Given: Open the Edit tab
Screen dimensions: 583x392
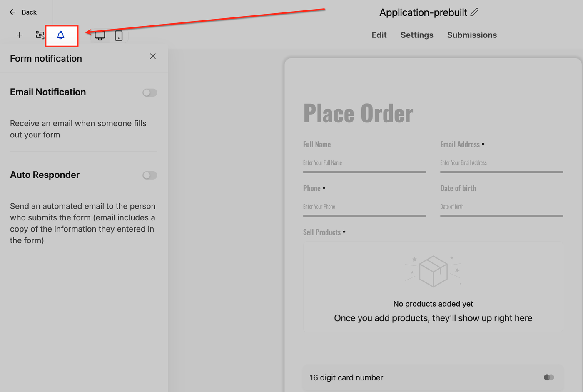Looking at the screenshot, I should coord(379,35).
